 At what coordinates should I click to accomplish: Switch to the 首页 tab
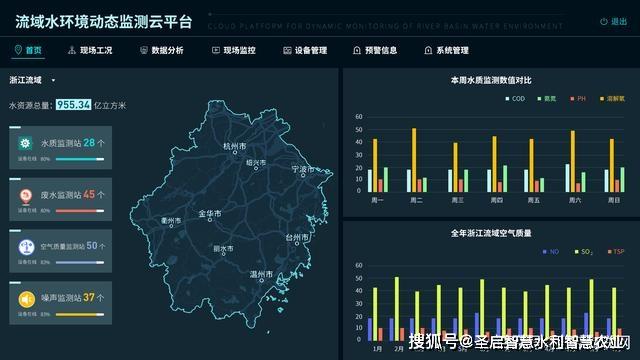tap(28, 50)
